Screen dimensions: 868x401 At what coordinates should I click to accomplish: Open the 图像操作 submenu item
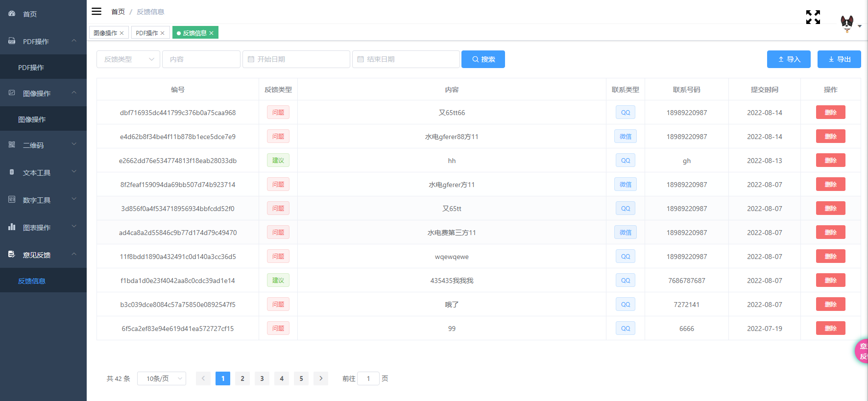tap(43, 119)
